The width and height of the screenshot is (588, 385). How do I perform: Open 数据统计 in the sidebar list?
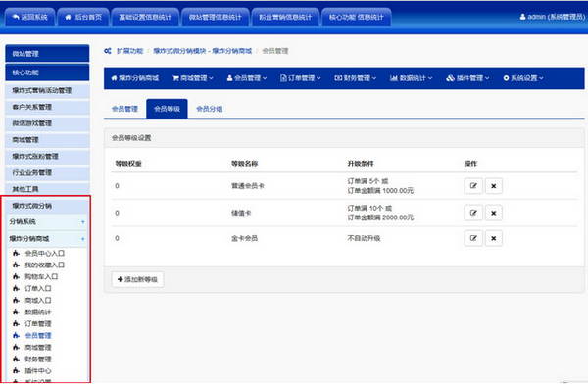point(38,312)
